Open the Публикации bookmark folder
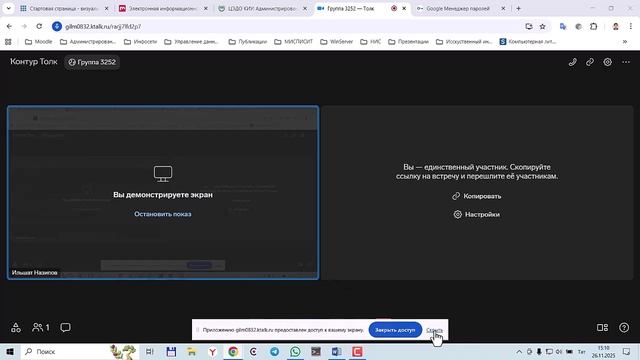The width and height of the screenshot is (640, 360). click(248, 42)
